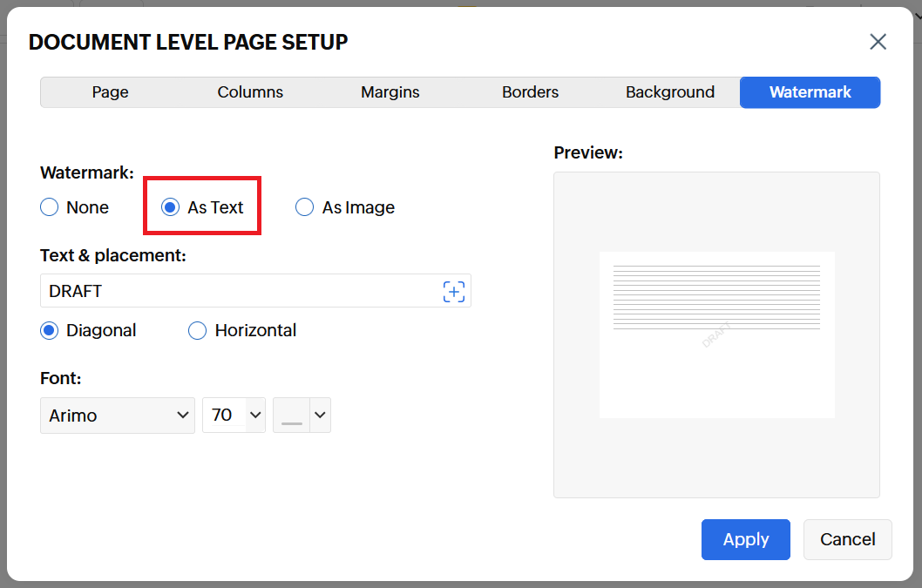
Task: Expand the Arimo font family dropdown
Action: coord(118,416)
